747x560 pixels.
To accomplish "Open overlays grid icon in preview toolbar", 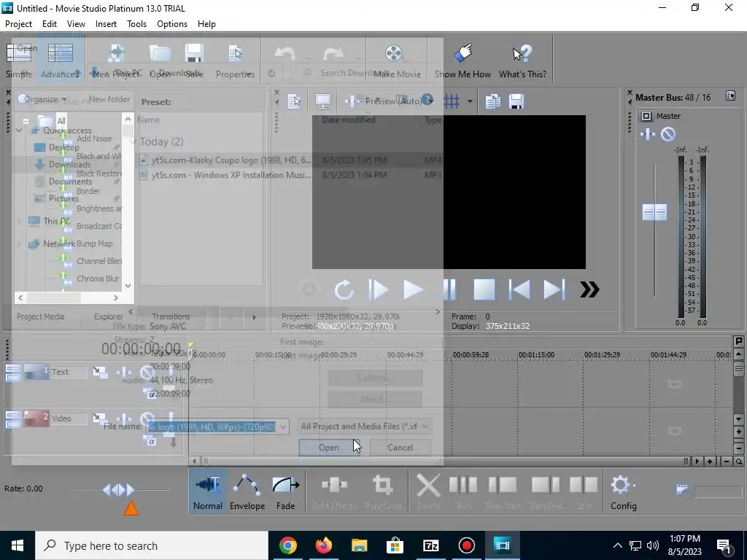I will tap(452, 101).
